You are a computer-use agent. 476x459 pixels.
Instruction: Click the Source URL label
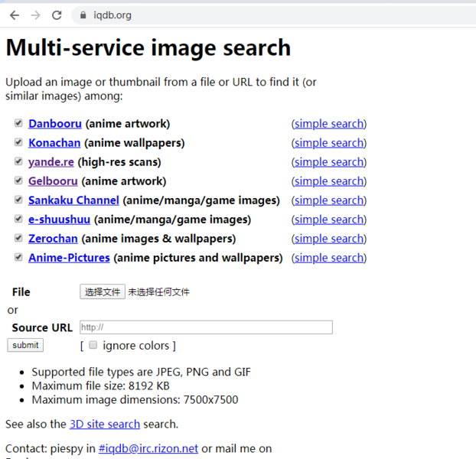pyautogui.click(x=42, y=327)
